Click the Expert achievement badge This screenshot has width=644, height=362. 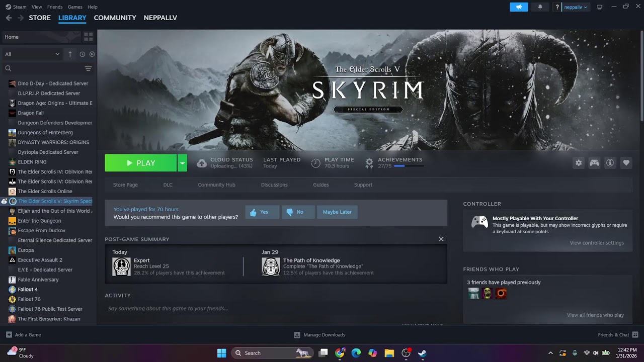pos(121,266)
